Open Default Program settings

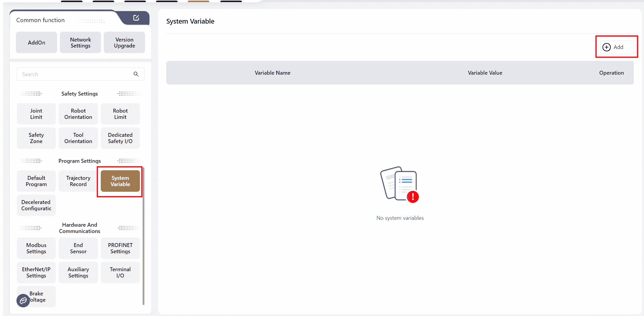click(36, 181)
